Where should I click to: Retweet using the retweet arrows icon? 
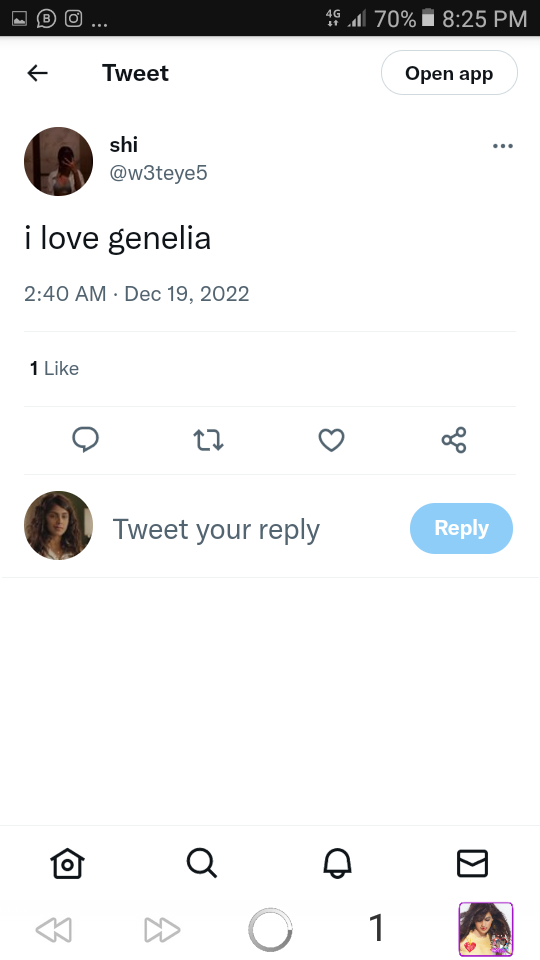pos(208,440)
